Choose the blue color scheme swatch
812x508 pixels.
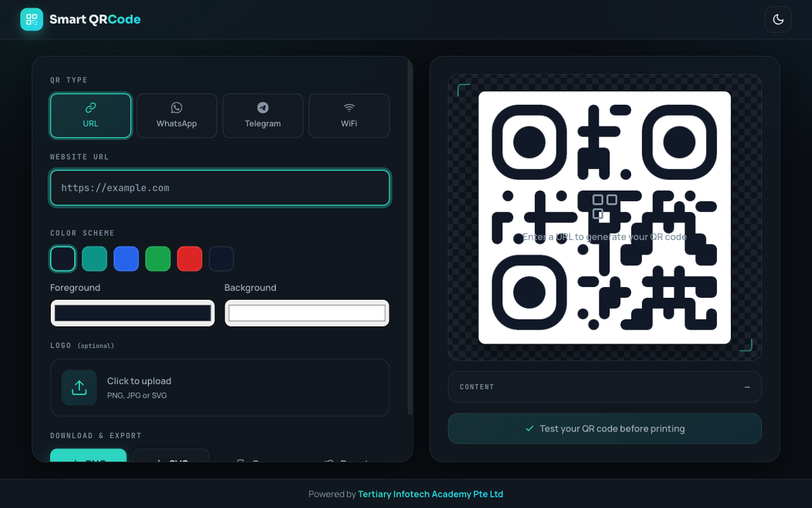[126, 258]
